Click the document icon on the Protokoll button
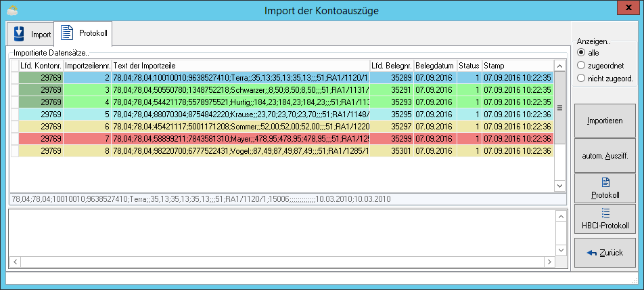 coord(605,183)
